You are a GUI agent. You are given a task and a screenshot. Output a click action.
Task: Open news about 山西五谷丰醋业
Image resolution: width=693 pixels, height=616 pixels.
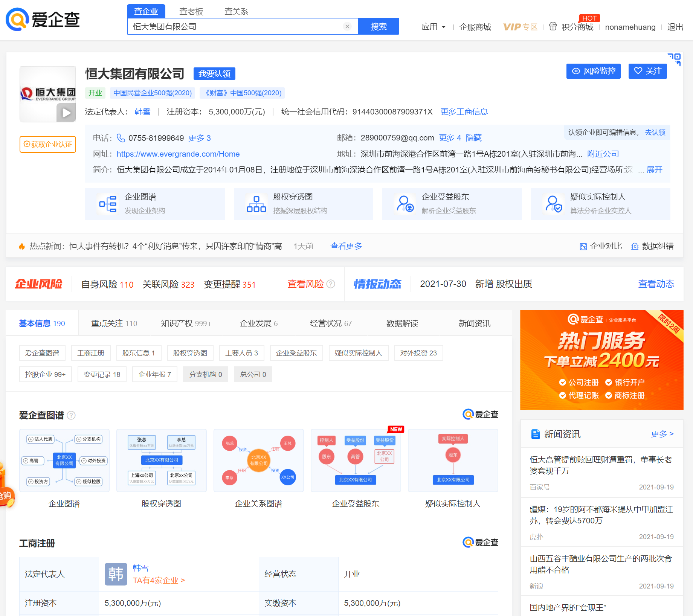pyautogui.click(x=600, y=564)
